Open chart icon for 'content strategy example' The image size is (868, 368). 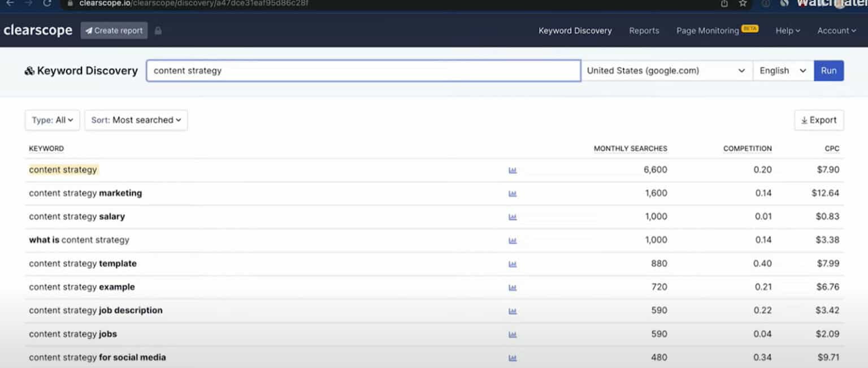coord(513,287)
